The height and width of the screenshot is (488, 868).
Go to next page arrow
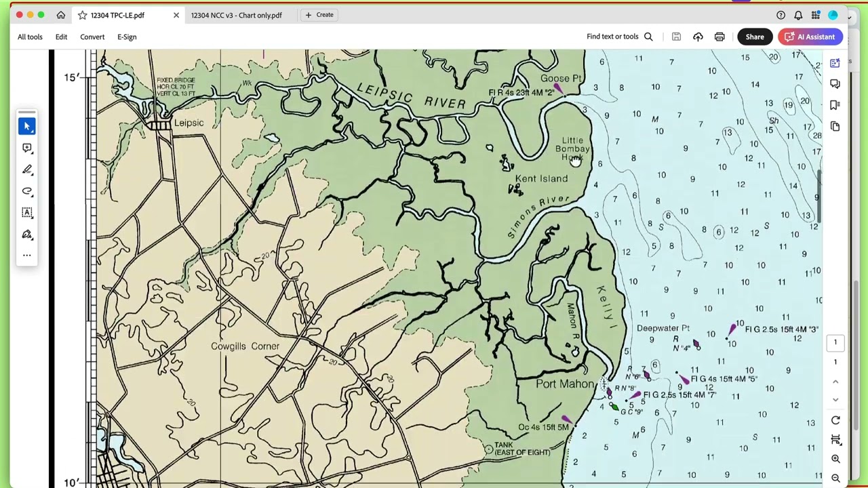[x=835, y=400]
